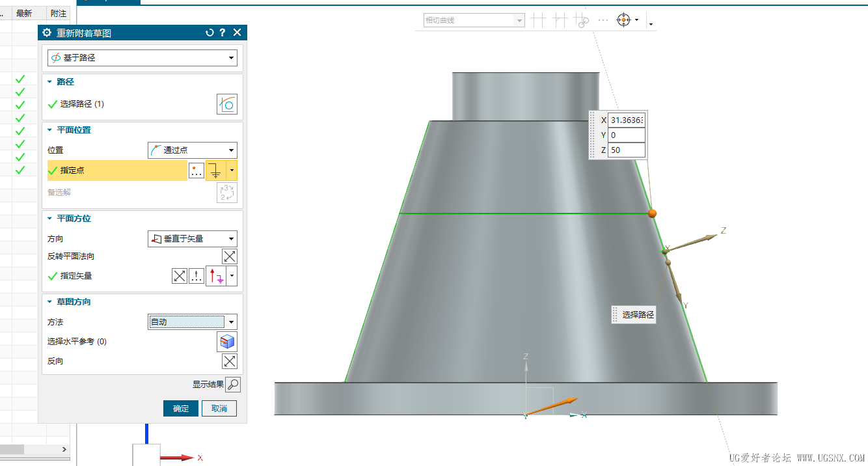Open the point dialog in 指定点 row
The height and width of the screenshot is (466, 868).
(197, 171)
